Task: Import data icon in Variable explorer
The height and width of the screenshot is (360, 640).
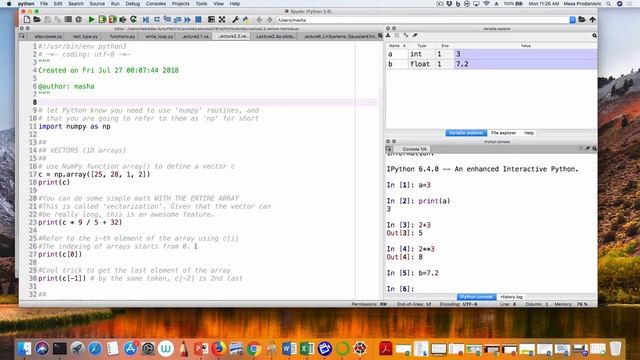Action: click(389, 36)
